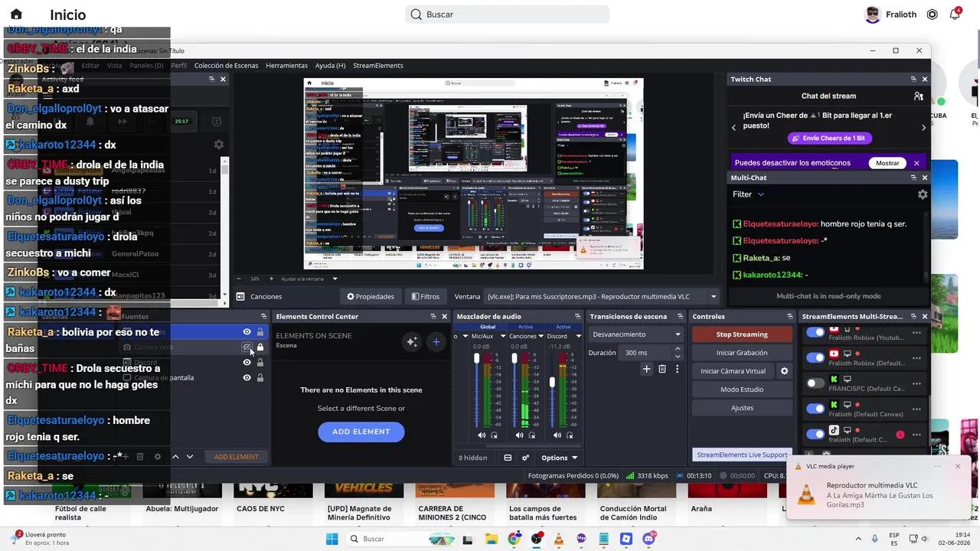Screen dimensions: 980x551
Task: Open File Explorer from the taskbar
Action: coord(491,539)
